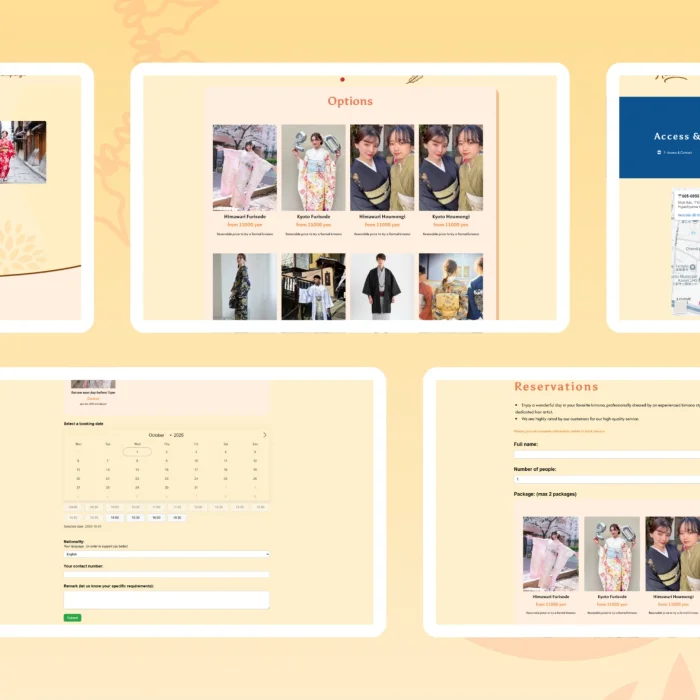Select Himawari Furisode package in Reservations
The width and height of the screenshot is (700, 700).
click(x=550, y=554)
